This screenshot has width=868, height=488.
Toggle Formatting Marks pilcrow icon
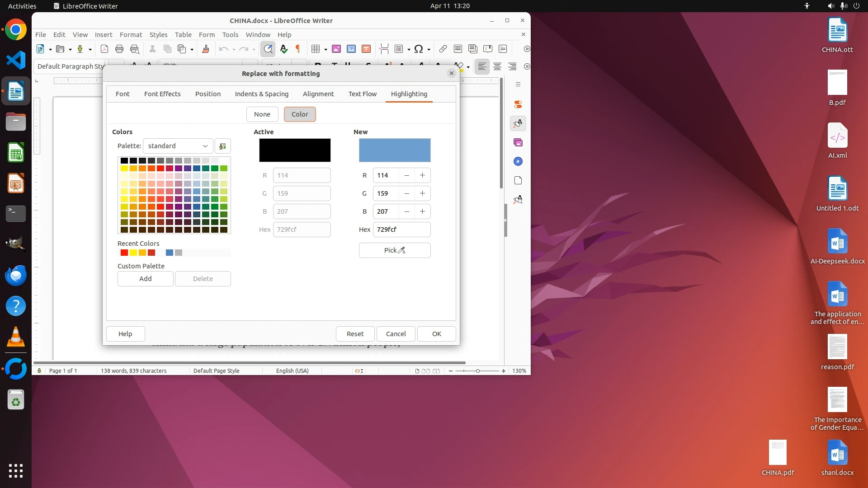(298, 49)
